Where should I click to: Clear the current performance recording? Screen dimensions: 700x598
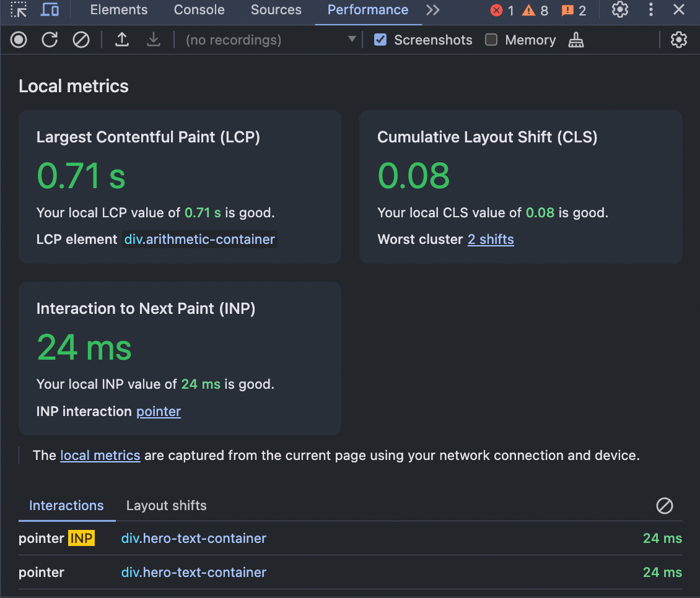point(81,40)
